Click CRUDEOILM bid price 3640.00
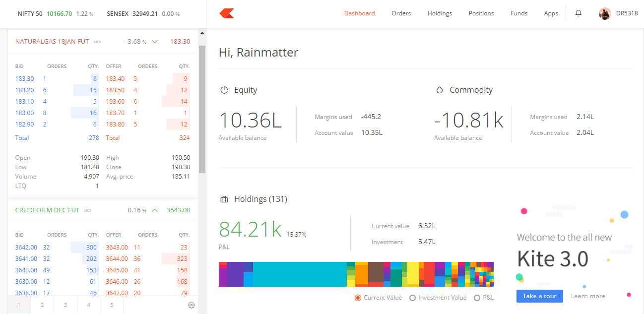 pos(26,270)
